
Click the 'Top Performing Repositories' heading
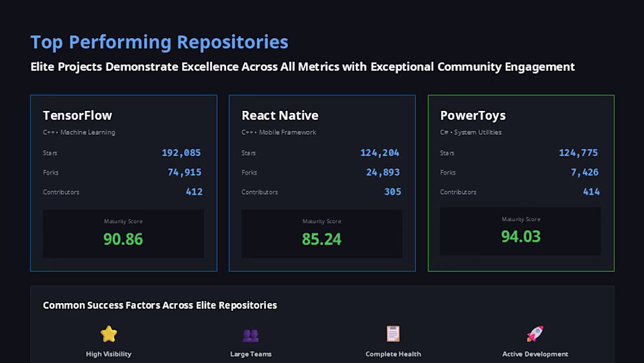point(159,43)
